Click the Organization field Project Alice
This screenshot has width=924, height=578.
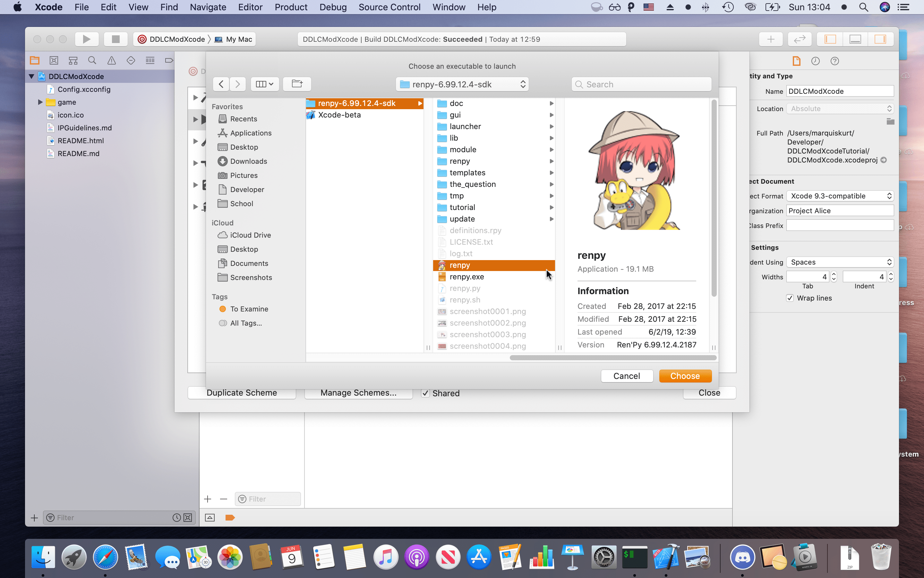tap(840, 211)
